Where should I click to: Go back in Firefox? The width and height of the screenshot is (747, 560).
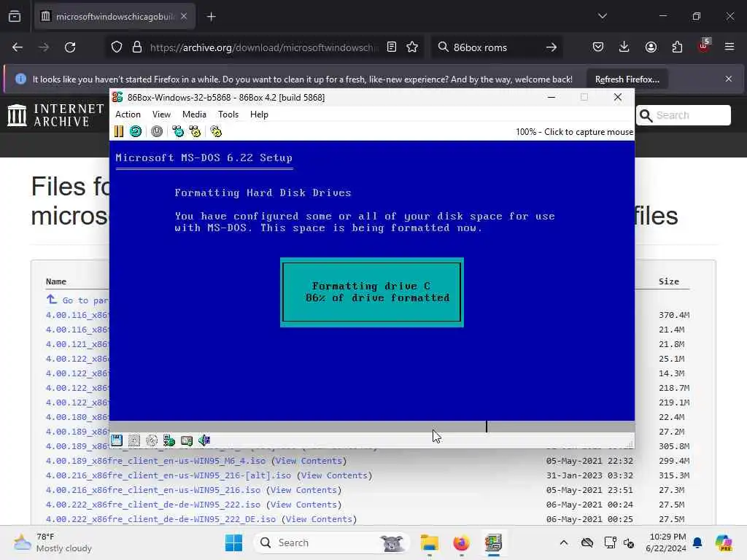(18, 47)
